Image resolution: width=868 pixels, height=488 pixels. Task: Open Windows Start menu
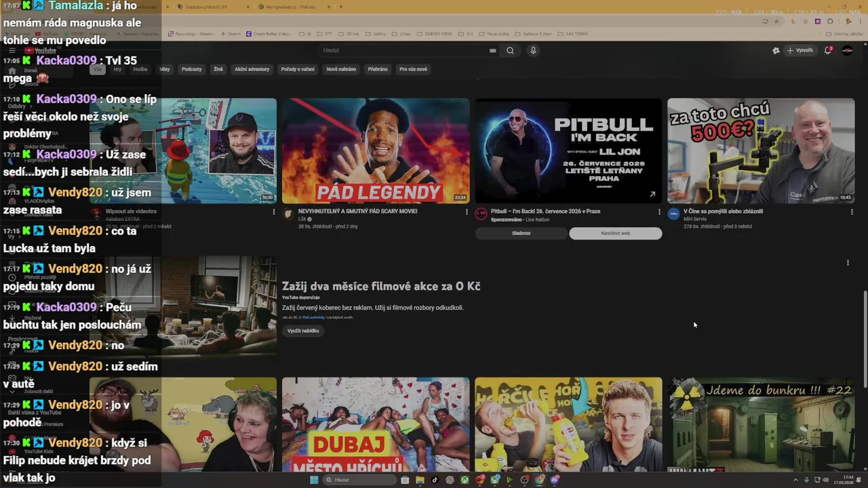tap(313, 480)
